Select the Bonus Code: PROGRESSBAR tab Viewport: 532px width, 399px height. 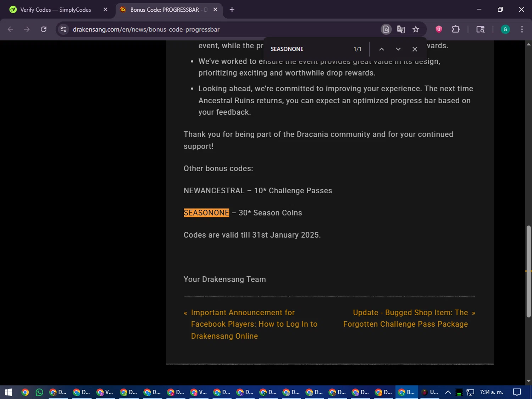point(168,10)
